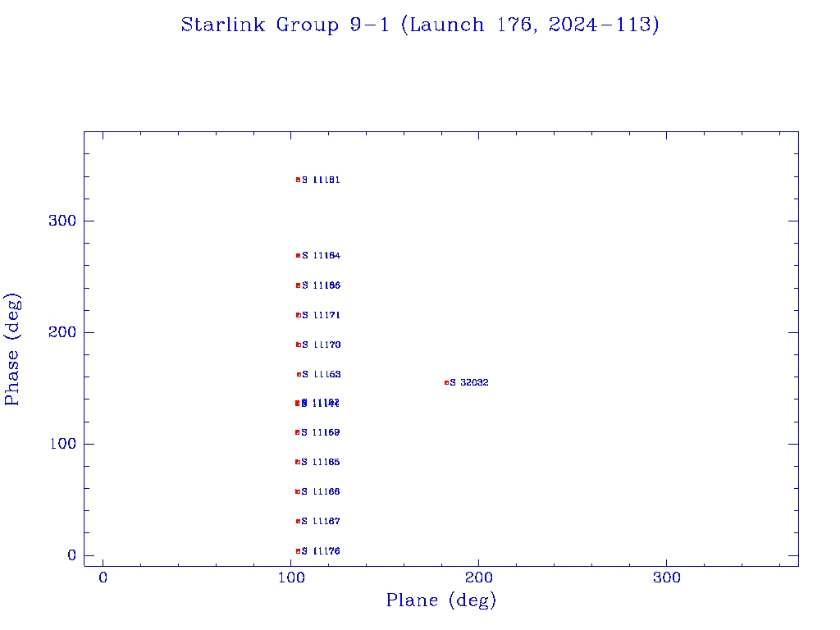Select the S 11170 data label
Viewport: 840px width, 630px height.
pyautogui.click(x=321, y=345)
